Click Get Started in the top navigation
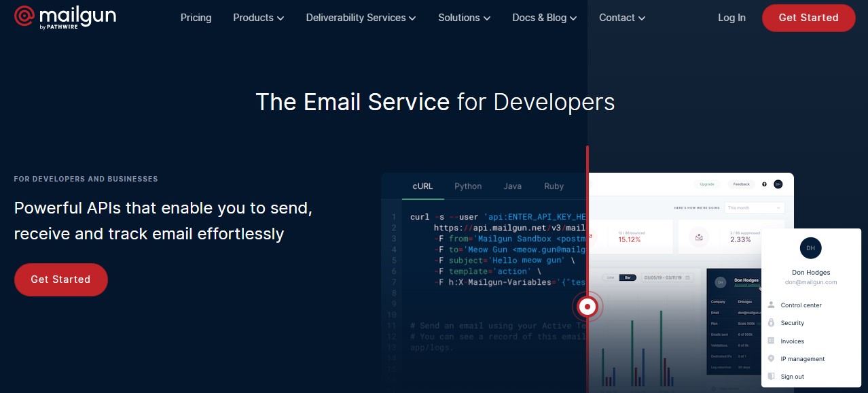The image size is (868, 393). [808, 18]
